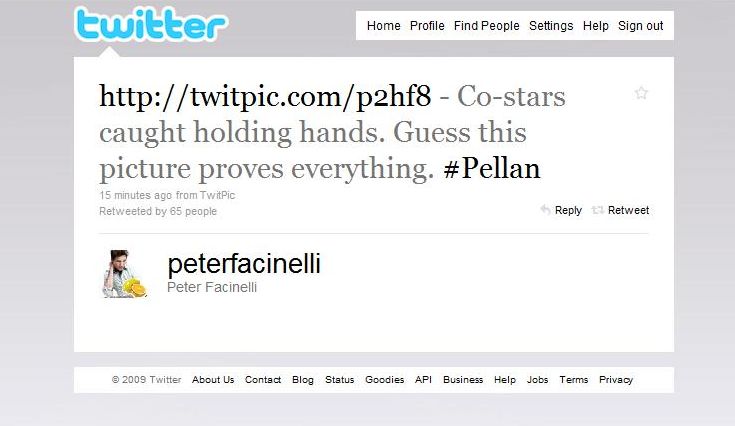Open the Profile menu item
Viewport: 735px width, 426px height.
point(427,26)
